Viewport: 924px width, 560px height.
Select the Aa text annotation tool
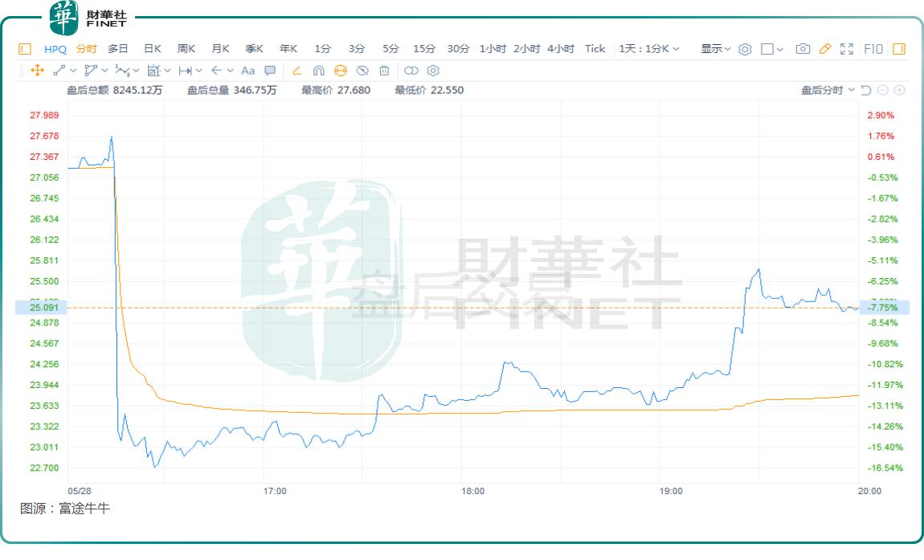pyautogui.click(x=248, y=71)
